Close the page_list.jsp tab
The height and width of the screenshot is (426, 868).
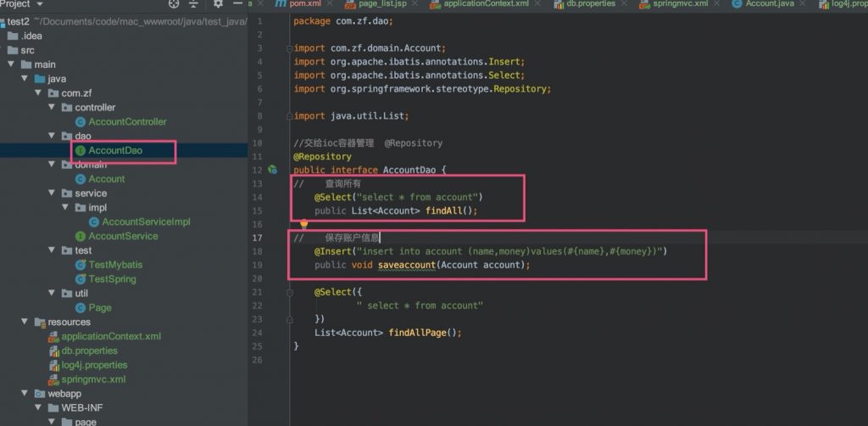click(415, 4)
